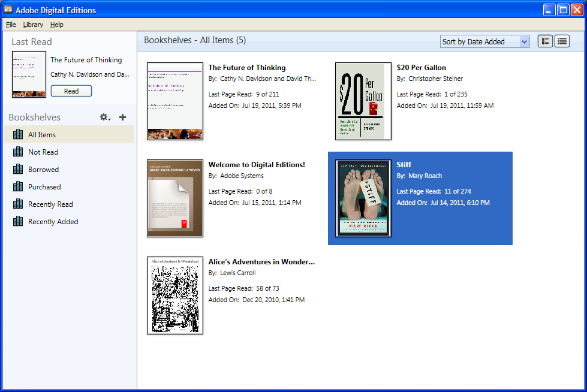Select the All Items bookshelf label
This screenshot has width=587, height=392.
[x=42, y=135]
